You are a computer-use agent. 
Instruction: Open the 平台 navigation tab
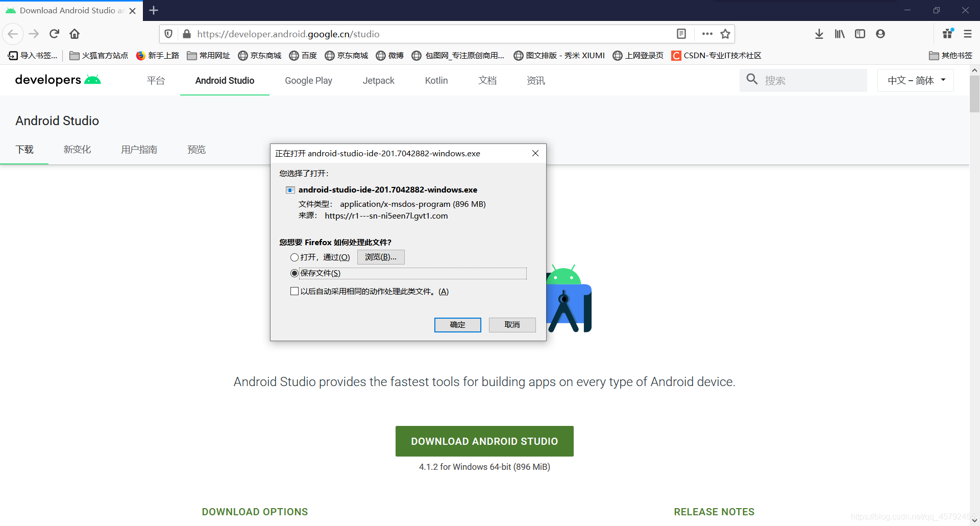coord(156,81)
